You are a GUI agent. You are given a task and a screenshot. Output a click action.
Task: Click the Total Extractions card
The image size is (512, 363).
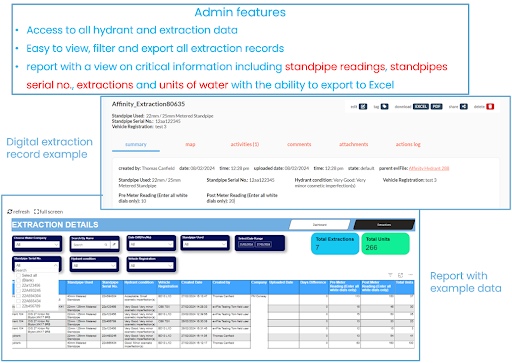[335, 244]
